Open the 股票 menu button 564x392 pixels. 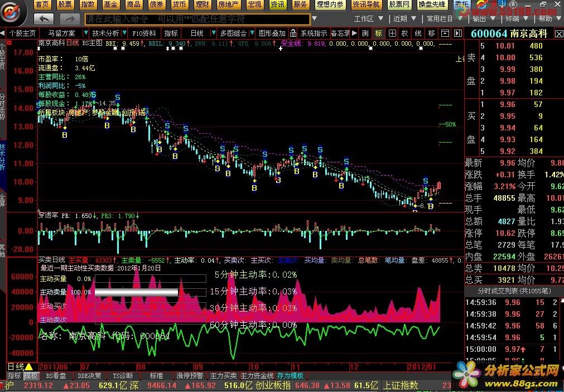point(65,4)
